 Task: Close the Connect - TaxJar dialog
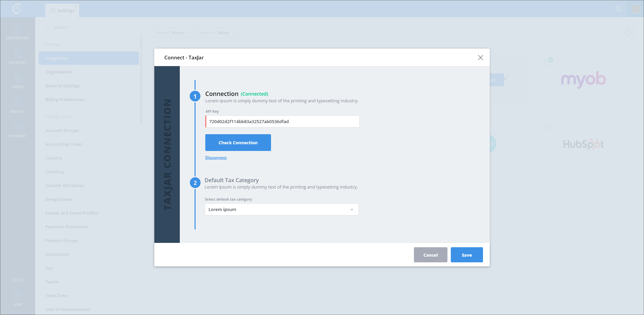coord(480,58)
